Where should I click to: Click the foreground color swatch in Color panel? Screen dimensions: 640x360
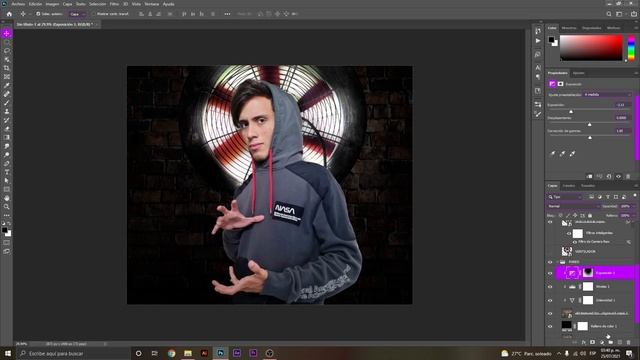tap(551, 40)
